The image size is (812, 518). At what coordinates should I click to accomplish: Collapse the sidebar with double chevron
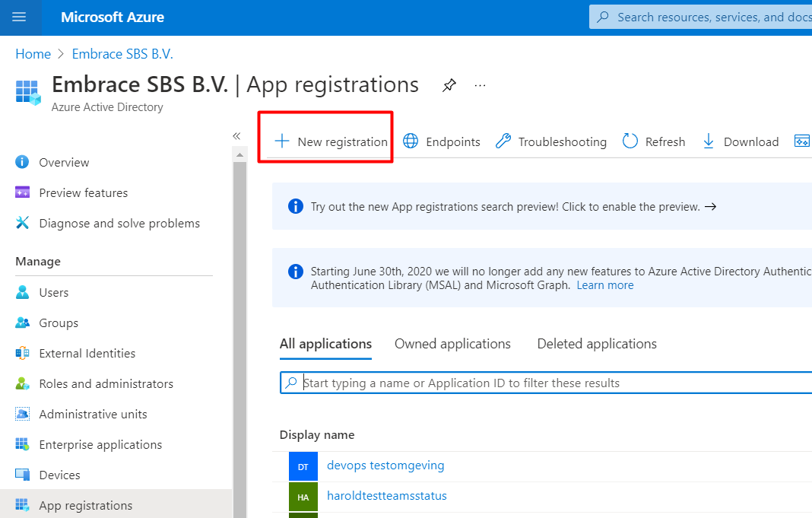pyautogui.click(x=236, y=136)
